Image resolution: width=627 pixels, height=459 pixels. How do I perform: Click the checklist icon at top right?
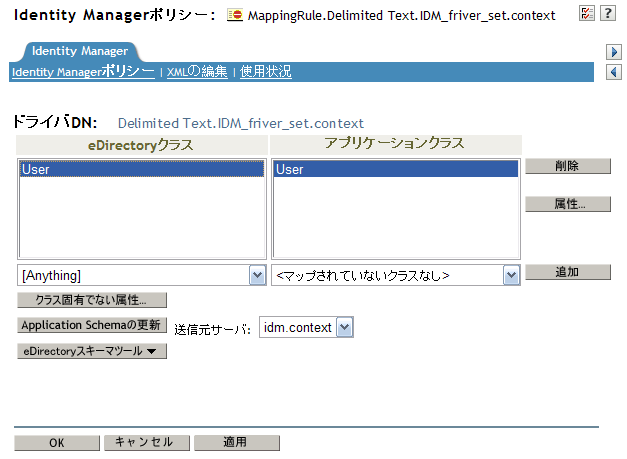pos(587,13)
